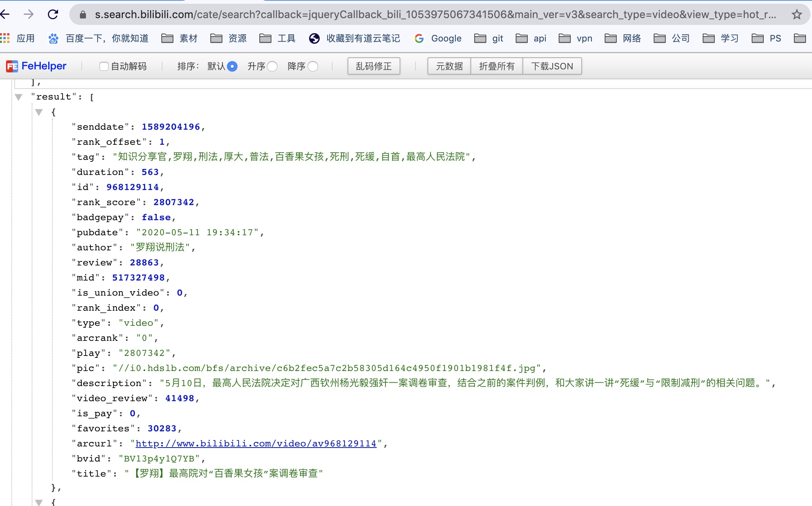Open the bilibili av968129114 video link
Image resolution: width=812 pixels, height=506 pixels.
[256, 443]
